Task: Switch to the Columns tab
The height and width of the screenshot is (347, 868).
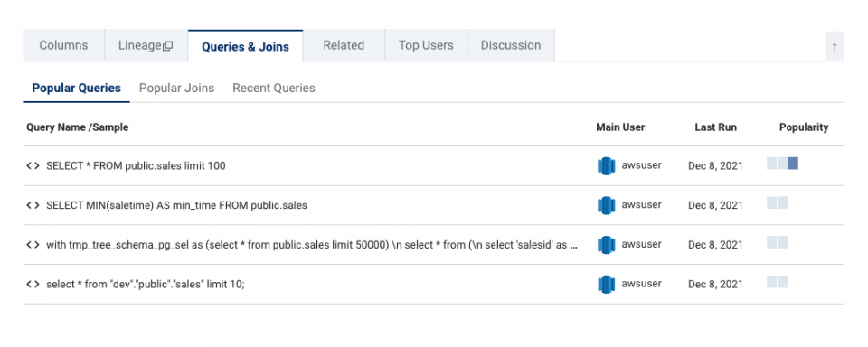Action: [x=63, y=45]
